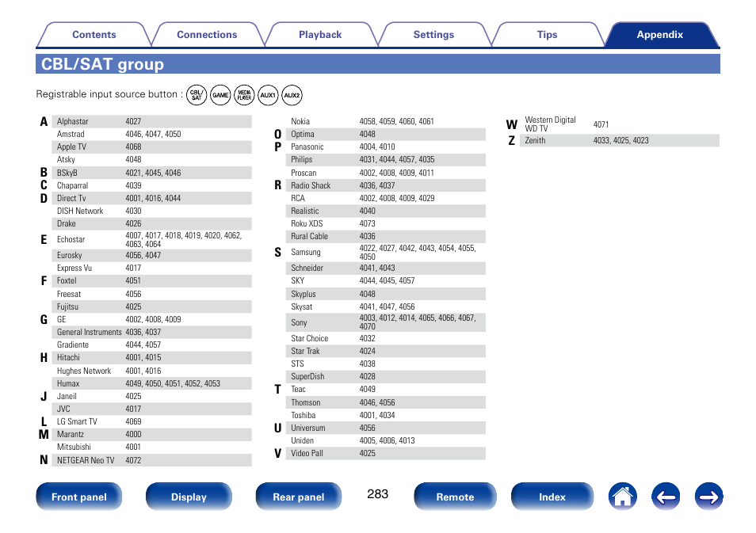Click the DISH Network brand name
Screen dimensions: 756x533
pos(80,211)
